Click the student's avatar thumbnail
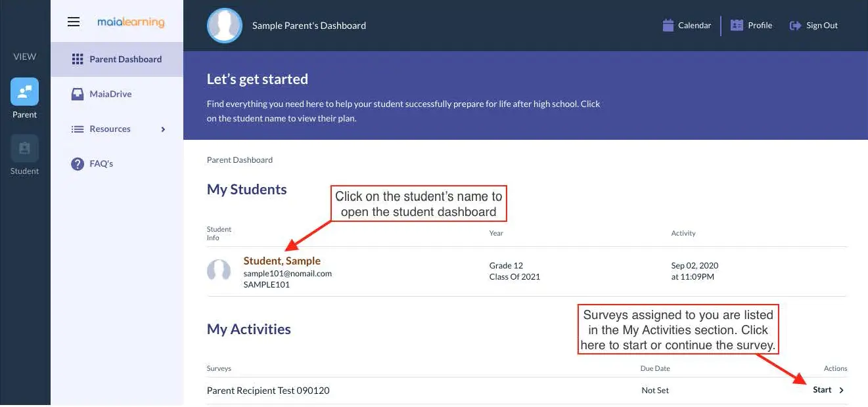868x407 pixels. pyautogui.click(x=219, y=270)
